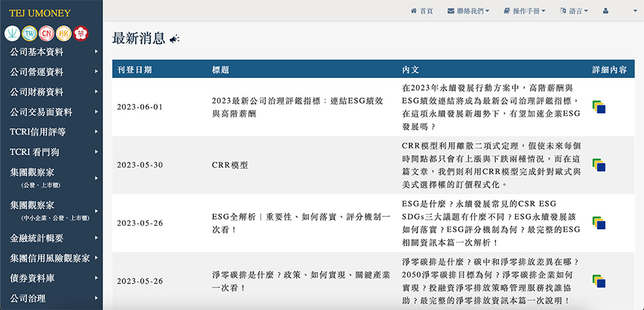The width and height of the screenshot is (644, 310).
Task: Open the 聯絡我們 dropdown menu
Action: click(469, 11)
